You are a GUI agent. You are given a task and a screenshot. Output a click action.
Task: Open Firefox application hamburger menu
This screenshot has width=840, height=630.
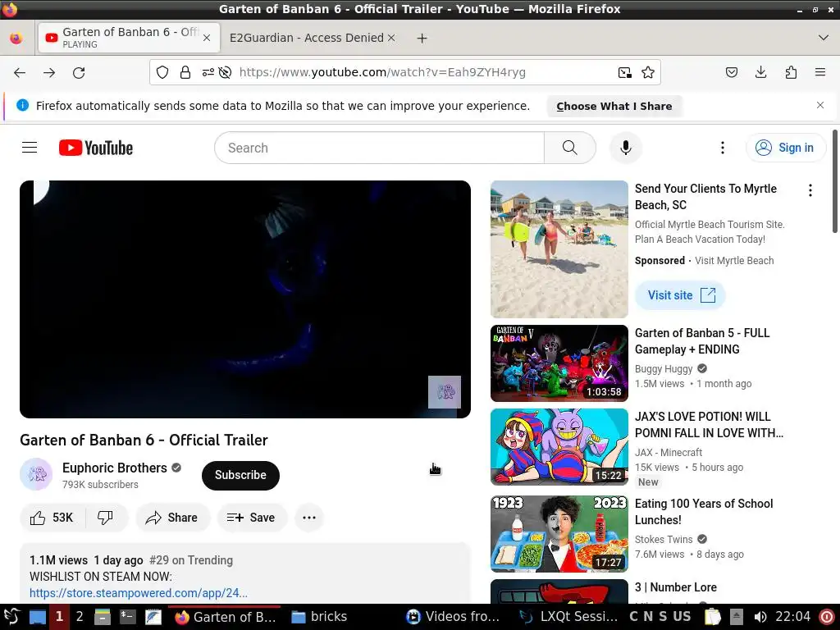click(820, 72)
